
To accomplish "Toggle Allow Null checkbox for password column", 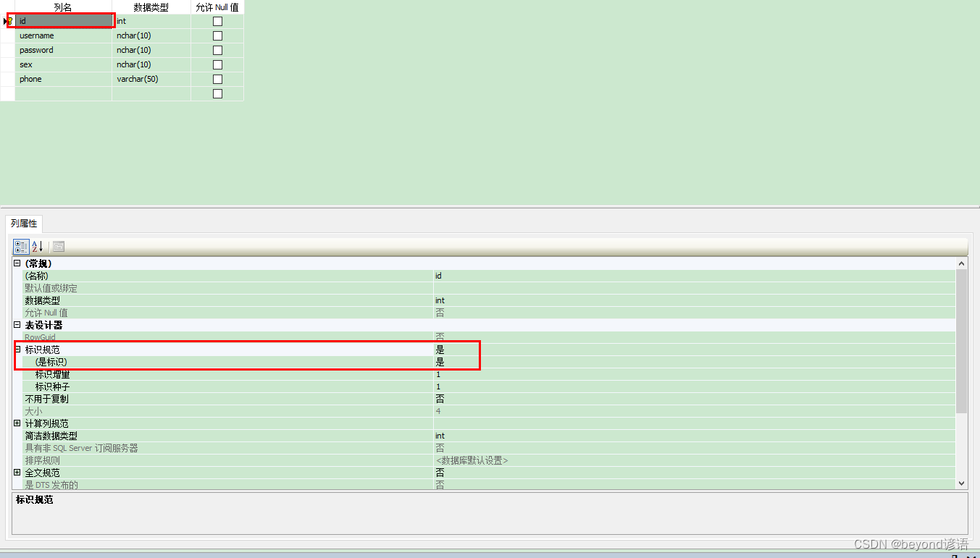I will (x=217, y=50).
